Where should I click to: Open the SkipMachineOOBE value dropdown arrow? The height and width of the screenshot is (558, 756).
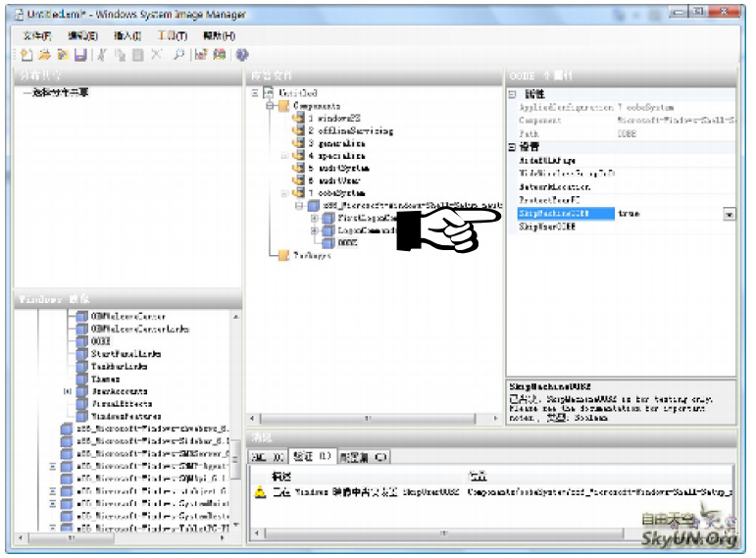[730, 214]
